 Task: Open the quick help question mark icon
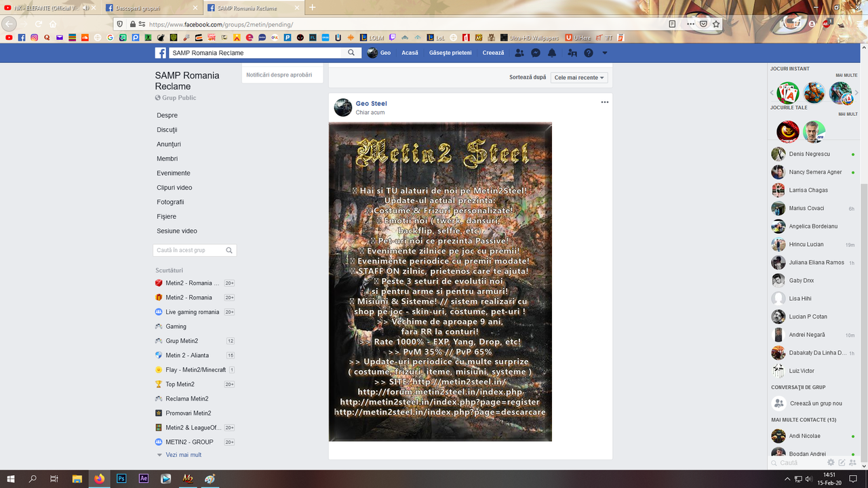(589, 53)
